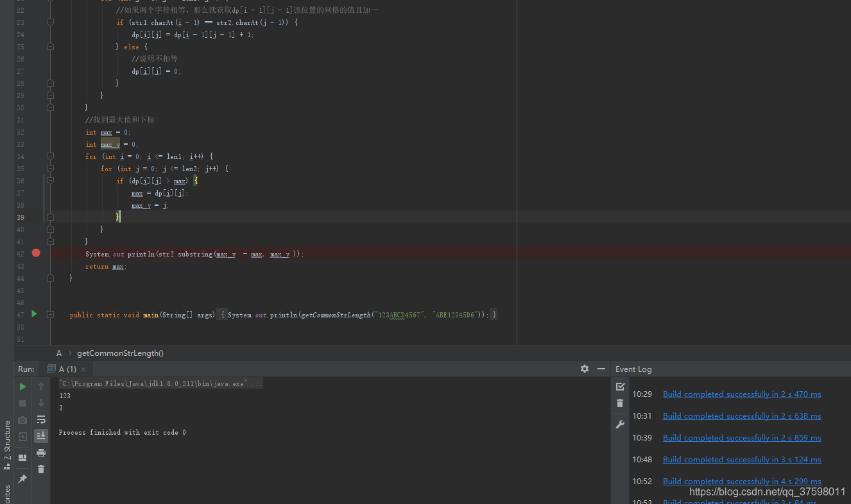Click the restore layout icon in Run toolbar
The image size is (851, 504).
pyautogui.click(x=22, y=457)
